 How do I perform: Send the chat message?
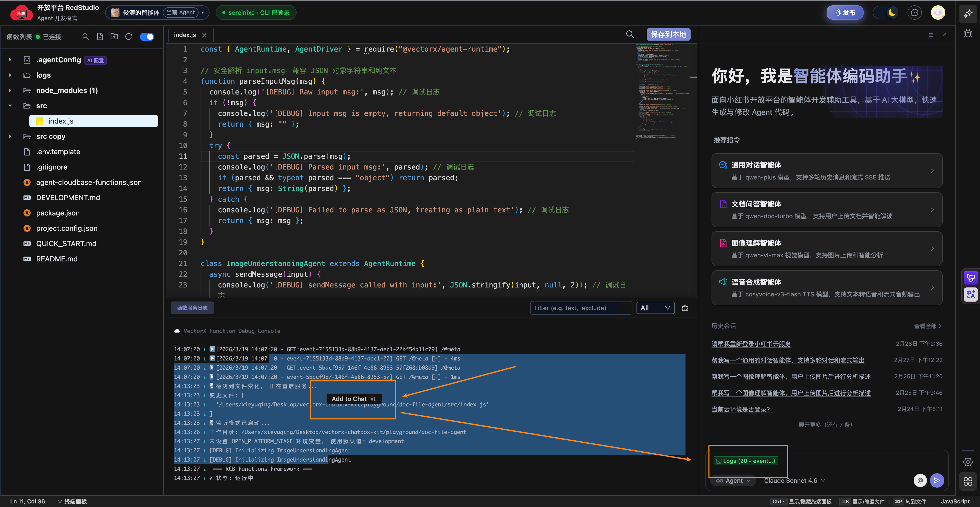[937, 480]
